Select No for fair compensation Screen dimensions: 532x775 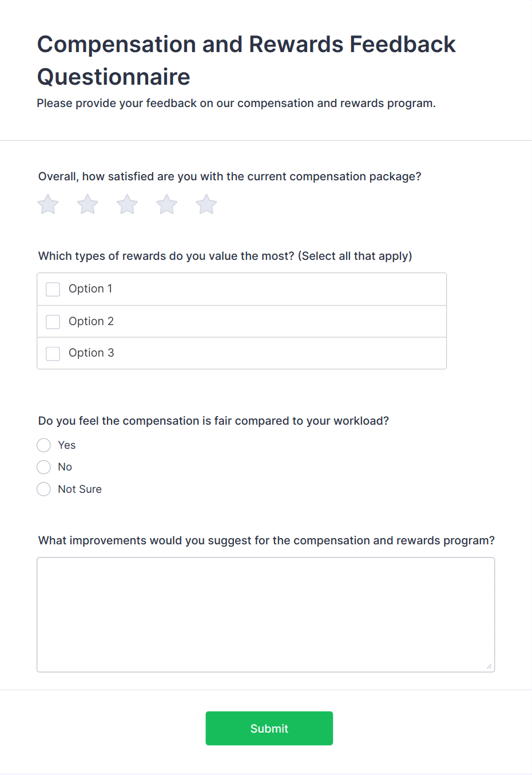(x=43, y=466)
